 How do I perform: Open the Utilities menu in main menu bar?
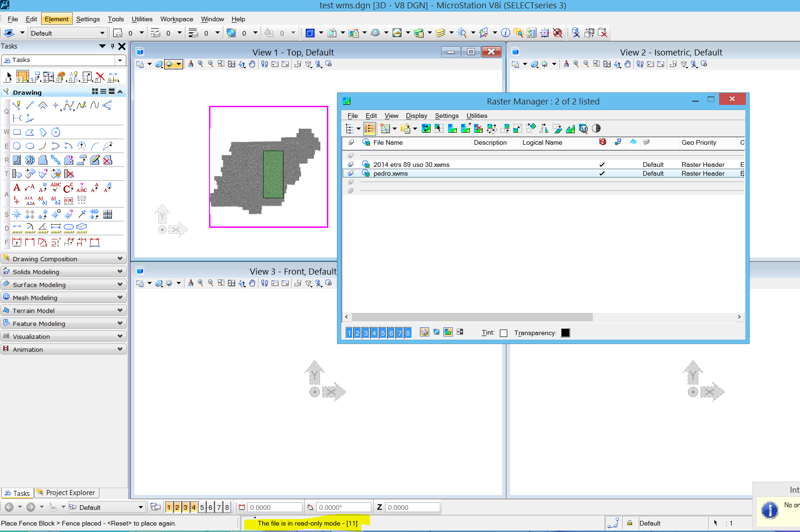click(x=142, y=19)
